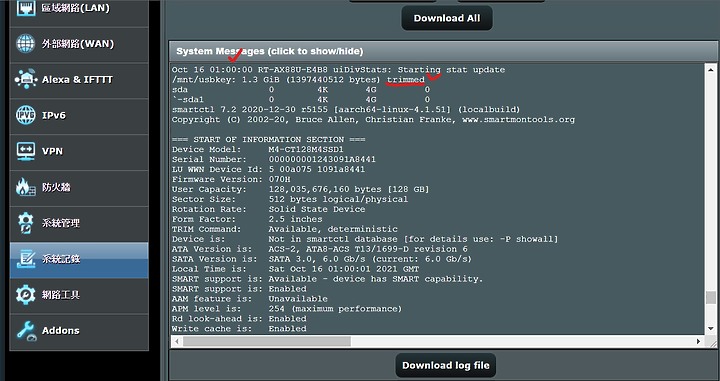Click the 'ATA Version is: ACS-2' line
The image size is (720, 381).
click(320, 249)
